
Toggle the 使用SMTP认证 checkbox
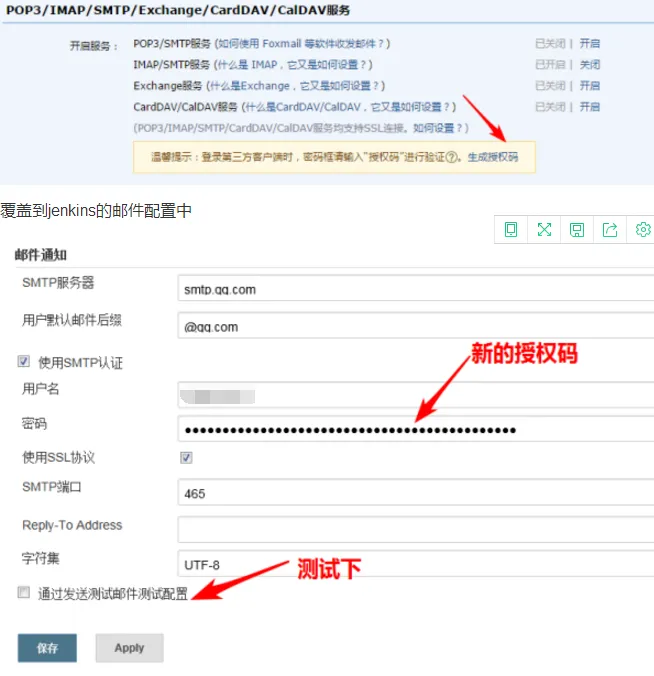pyautogui.click(x=24, y=361)
